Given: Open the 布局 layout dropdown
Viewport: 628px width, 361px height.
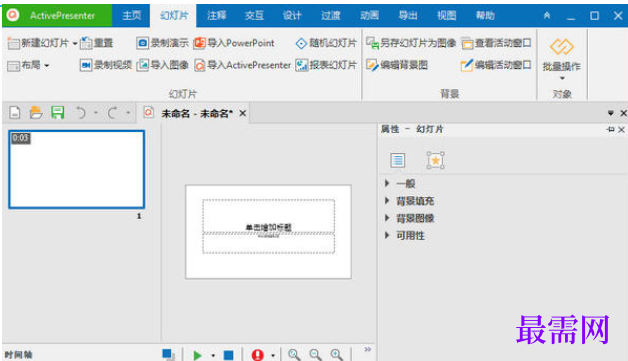Looking at the screenshot, I should 28,65.
